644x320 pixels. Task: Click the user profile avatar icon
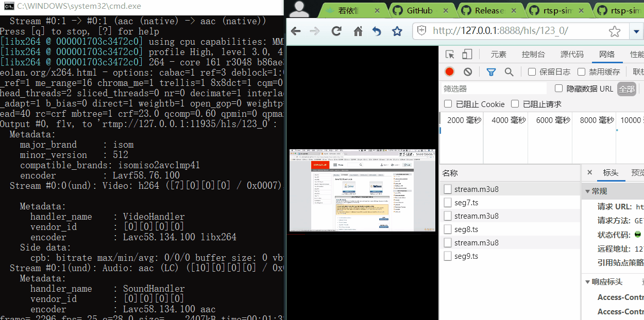pos(300,9)
